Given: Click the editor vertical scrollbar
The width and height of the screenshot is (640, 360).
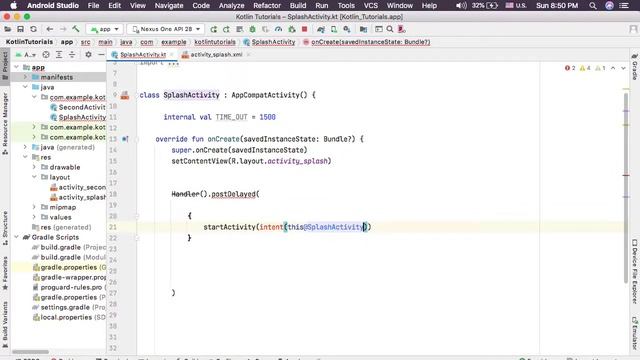Looking at the screenshot, I should (626, 188).
